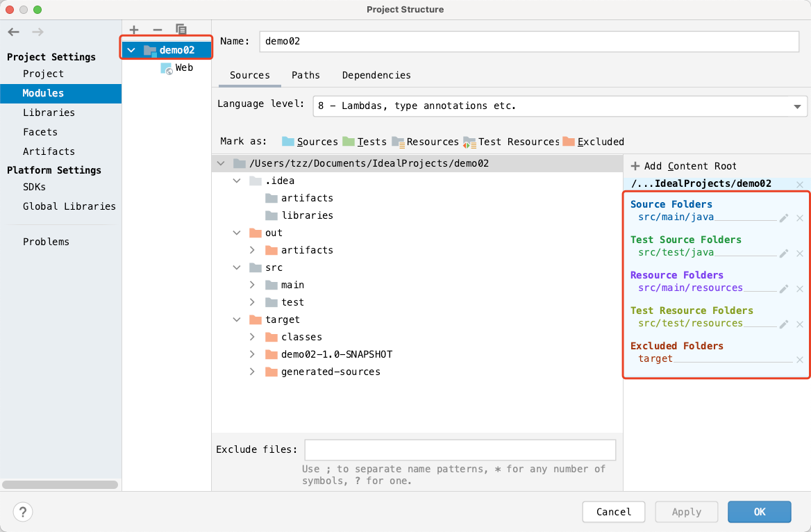This screenshot has width=811, height=532.
Task: Unmark src/test/java test source folder
Action: pyautogui.click(x=800, y=253)
